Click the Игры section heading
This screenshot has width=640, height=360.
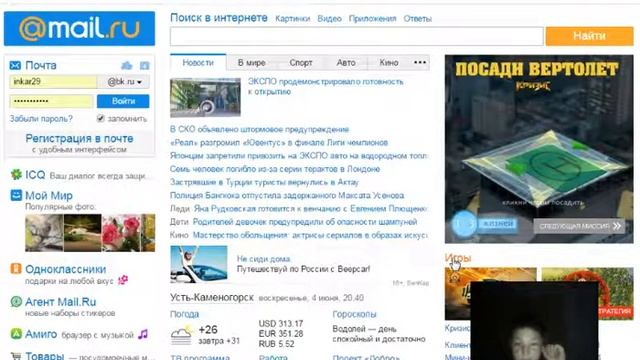pyautogui.click(x=458, y=258)
